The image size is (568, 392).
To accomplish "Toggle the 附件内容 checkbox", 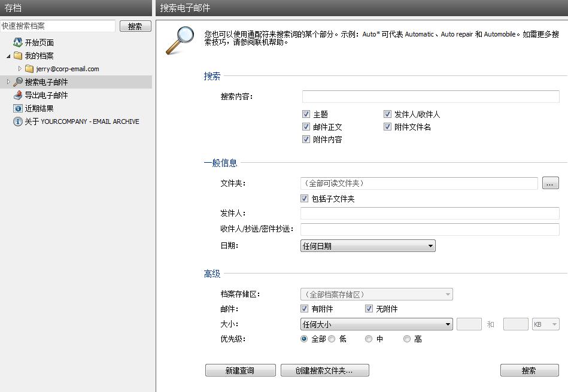I will 306,139.
